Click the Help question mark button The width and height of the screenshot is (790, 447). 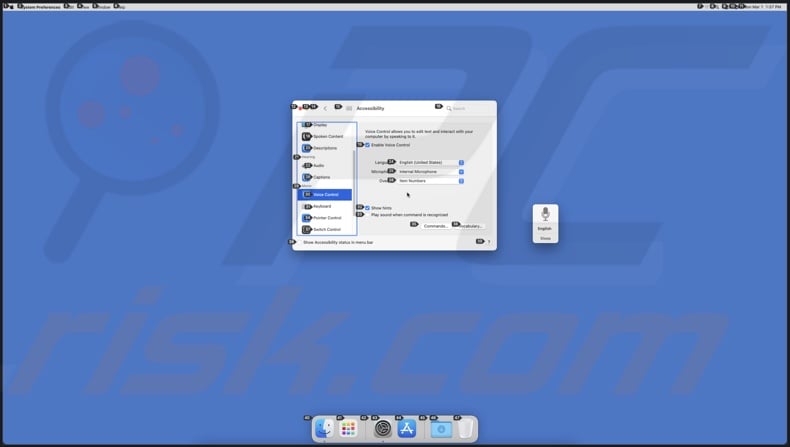click(488, 242)
